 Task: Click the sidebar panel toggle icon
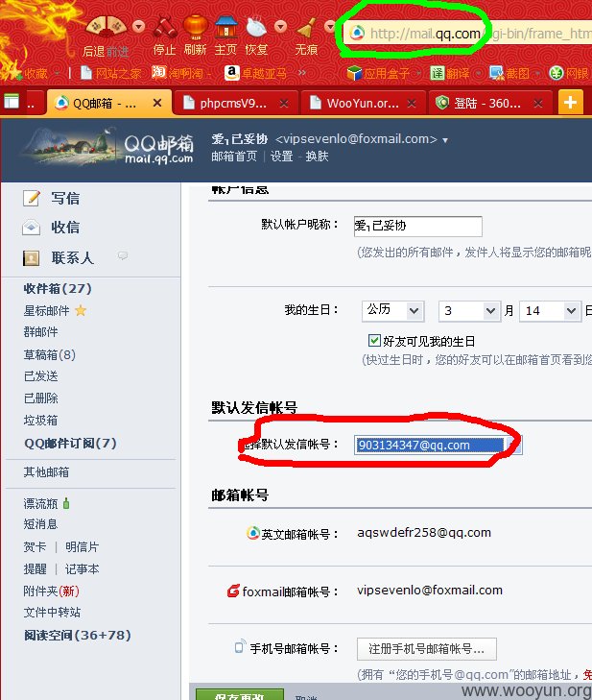pyautogui.click(x=12, y=102)
